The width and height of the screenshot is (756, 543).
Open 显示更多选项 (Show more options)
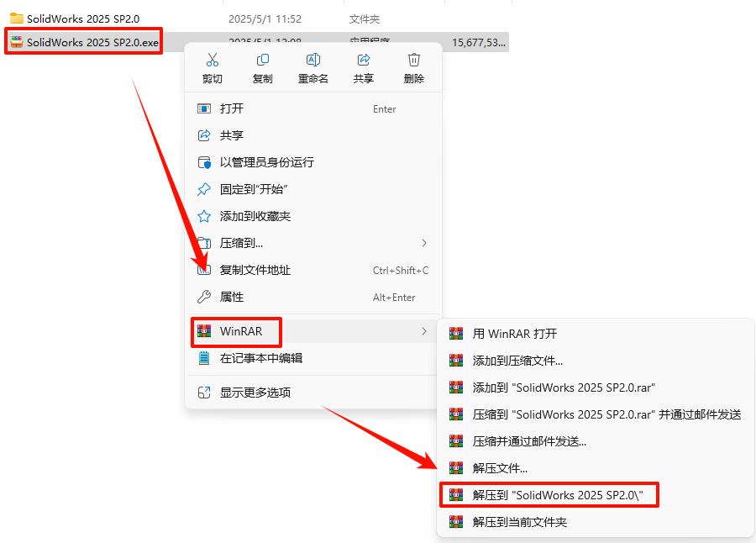(x=313, y=393)
